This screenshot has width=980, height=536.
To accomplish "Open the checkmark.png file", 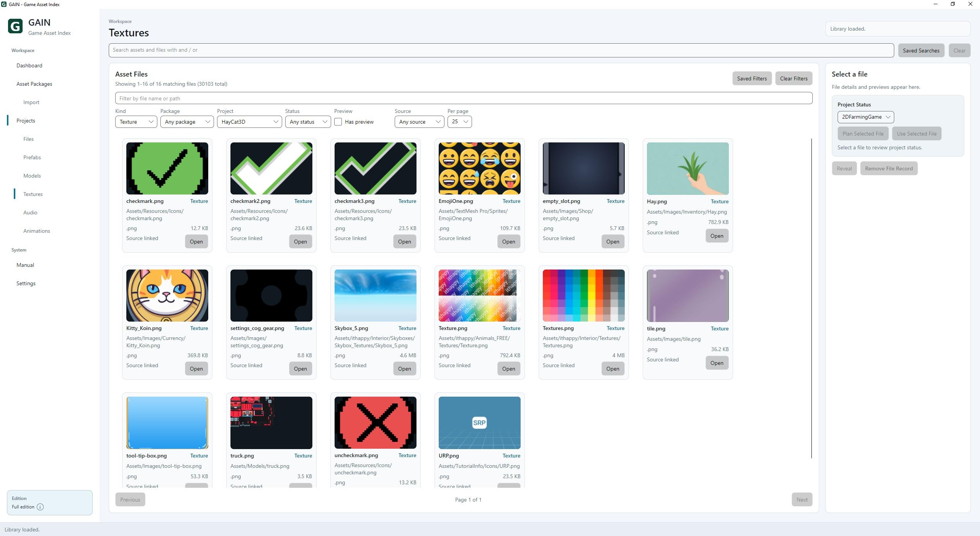I will click(196, 242).
